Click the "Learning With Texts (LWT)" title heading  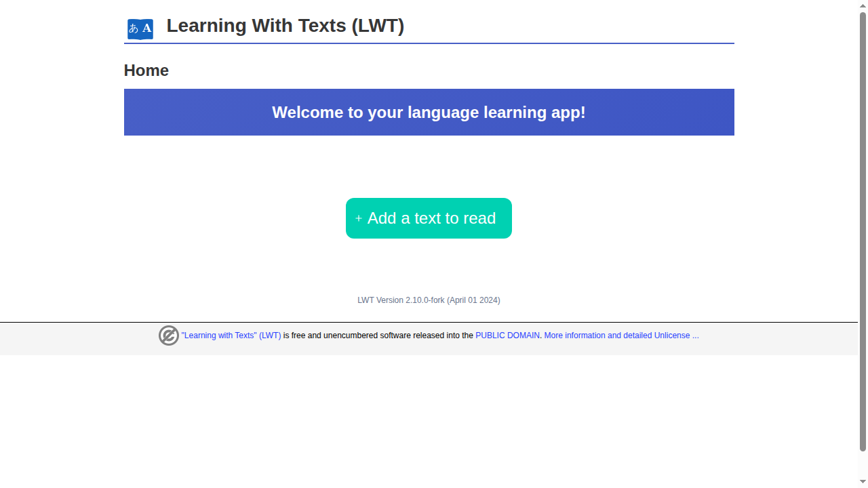tap(285, 25)
